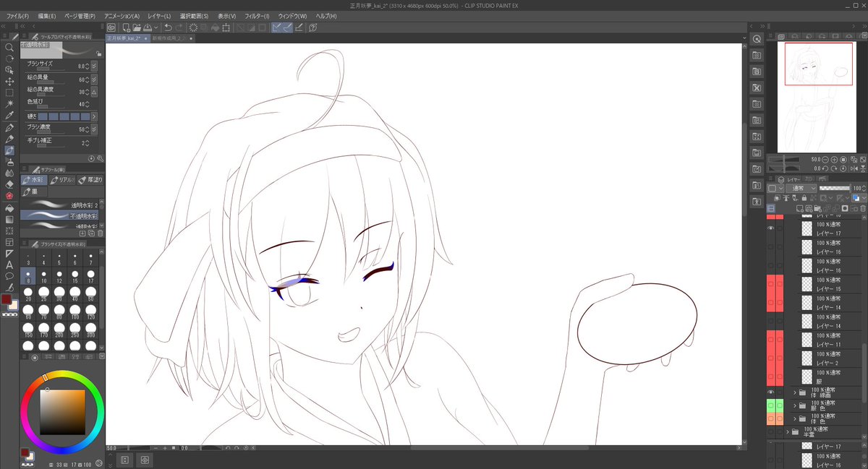Screen dimensions: 868x469
Task: Open brush size dynamics dropdown button
Action: pos(95,65)
